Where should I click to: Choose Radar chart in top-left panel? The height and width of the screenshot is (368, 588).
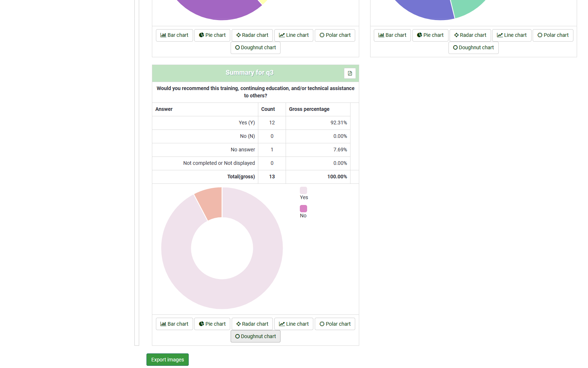[252, 35]
